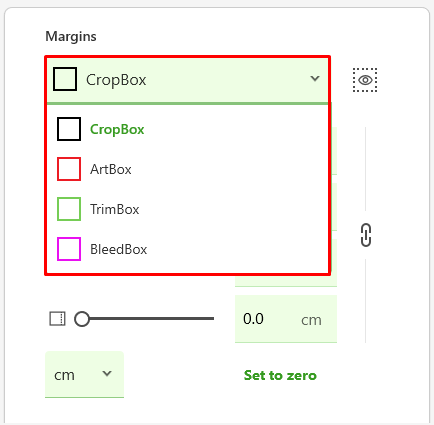This screenshot has height=425, width=434.
Task: Click the green TrimBox square icon
Action: [69, 209]
